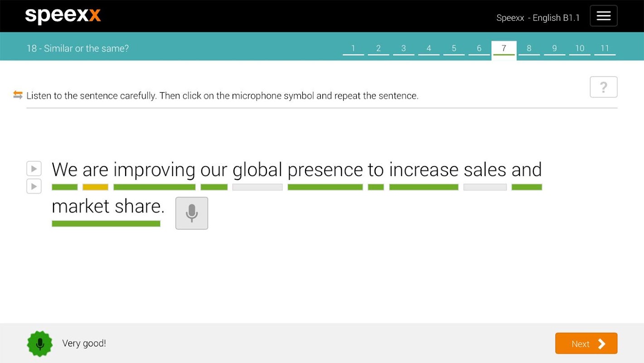Click the word "presence" in the sentence
Screen dimensions: 644x363
pyautogui.click(x=325, y=170)
